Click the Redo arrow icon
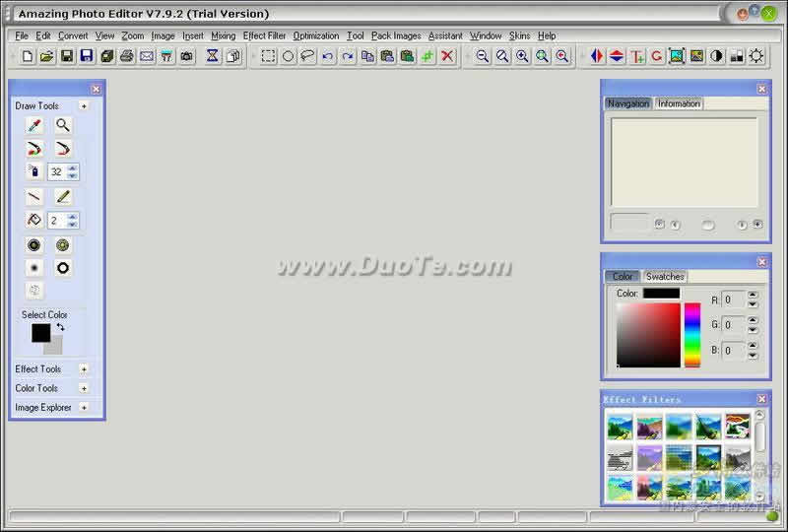 click(x=348, y=56)
